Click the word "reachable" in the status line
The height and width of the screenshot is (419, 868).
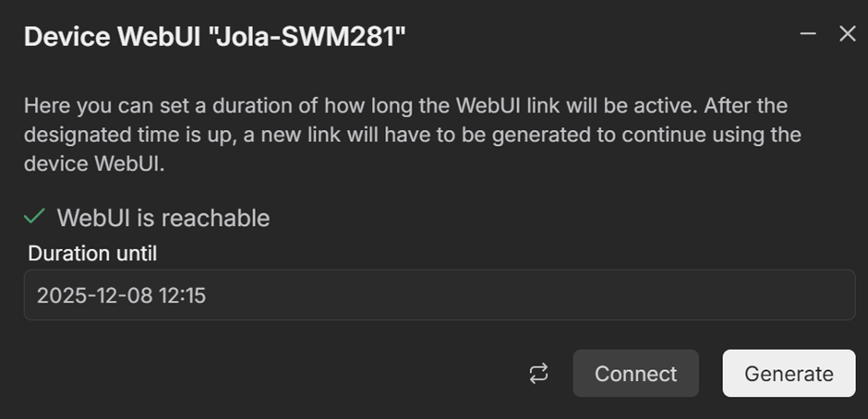216,218
